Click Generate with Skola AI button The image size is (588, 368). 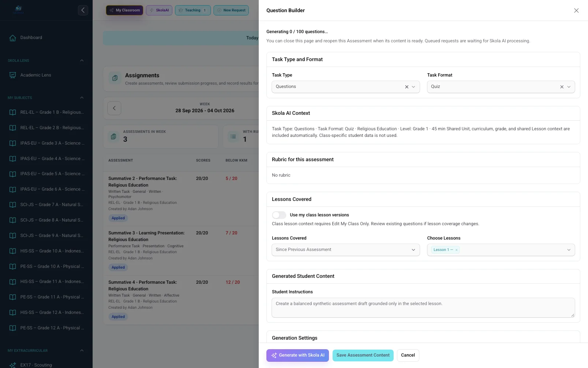click(x=298, y=355)
